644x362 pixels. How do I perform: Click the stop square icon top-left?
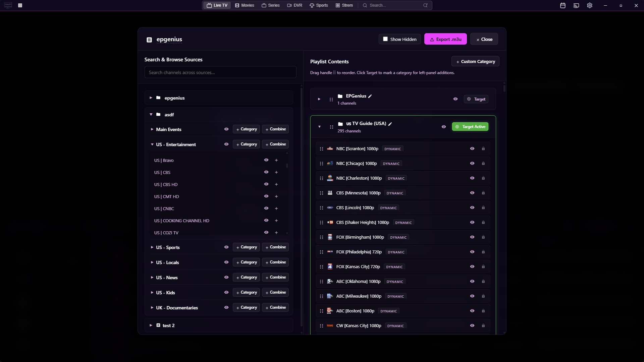[20, 5]
